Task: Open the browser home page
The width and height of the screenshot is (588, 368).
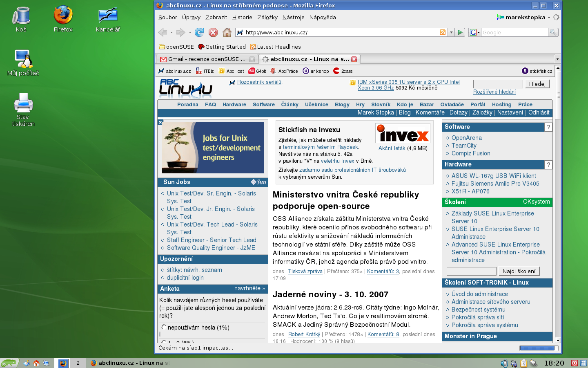Action: pyautogui.click(x=227, y=32)
